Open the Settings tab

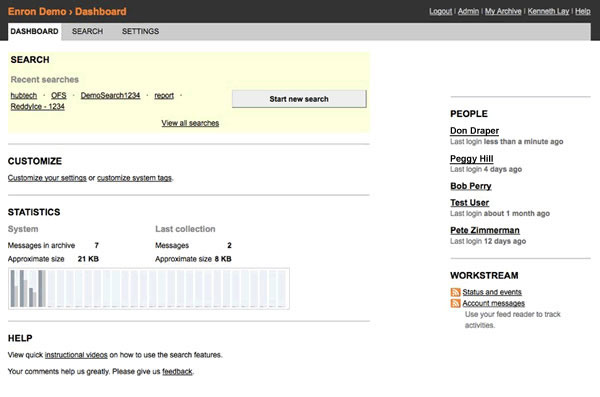point(140,31)
